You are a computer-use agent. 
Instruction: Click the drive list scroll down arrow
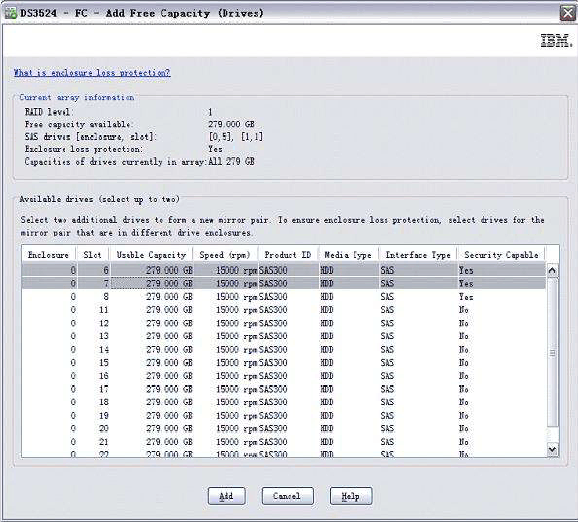(552, 449)
